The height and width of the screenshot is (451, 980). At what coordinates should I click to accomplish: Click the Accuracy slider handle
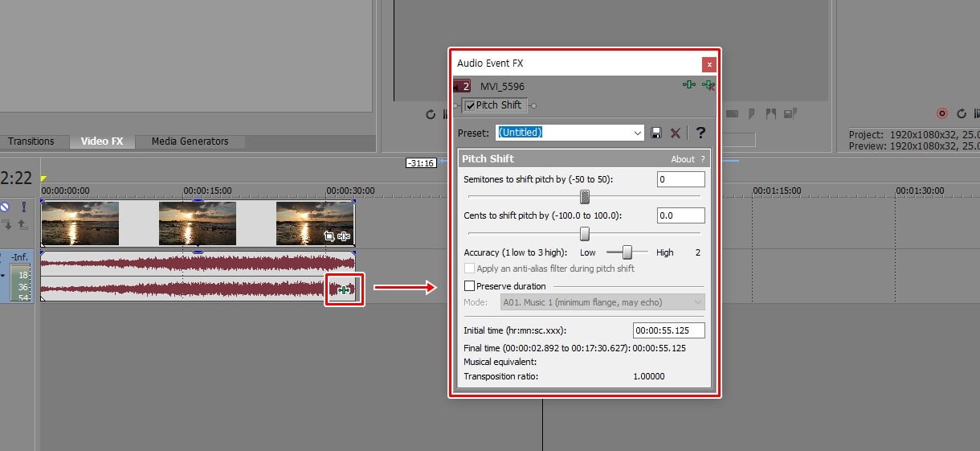click(x=627, y=252)
